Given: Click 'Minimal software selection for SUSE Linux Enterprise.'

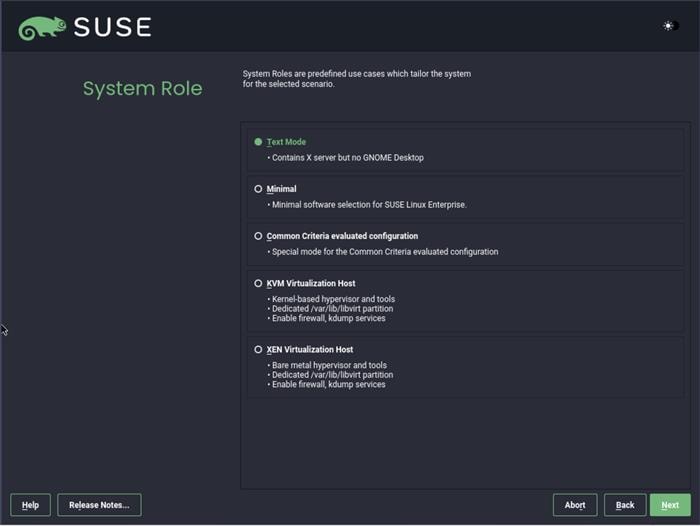Looking at the screenshot, I should click(x=369, y=205).
